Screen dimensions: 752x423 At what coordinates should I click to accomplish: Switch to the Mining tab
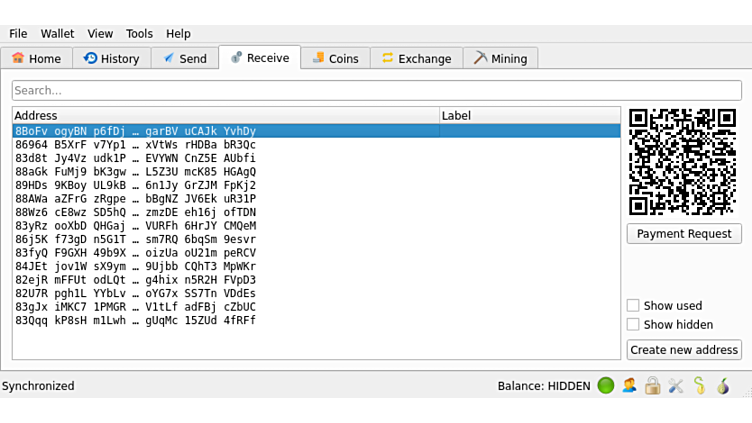[x=500, y=59]
